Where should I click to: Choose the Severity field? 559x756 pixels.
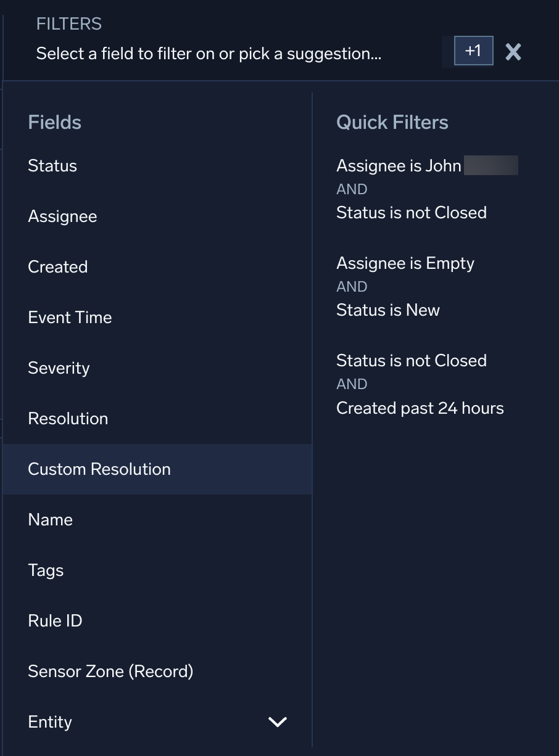[x=59, y=368]
